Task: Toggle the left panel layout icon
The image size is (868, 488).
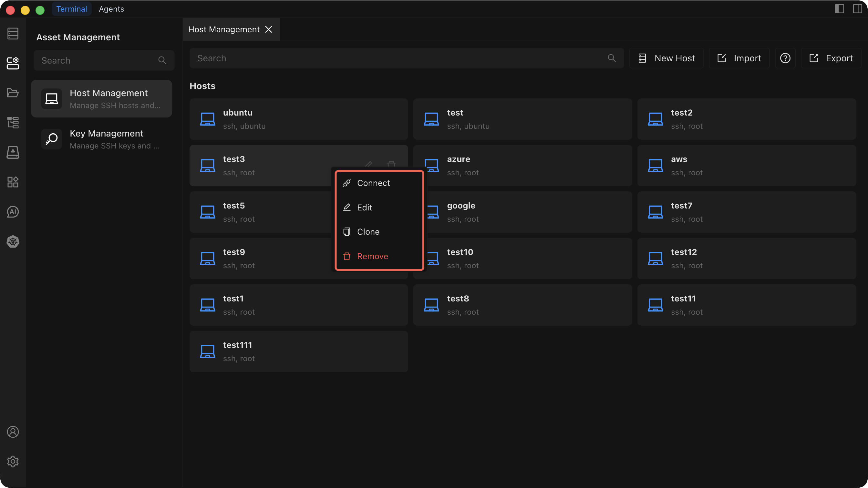Action: [839, 9]
